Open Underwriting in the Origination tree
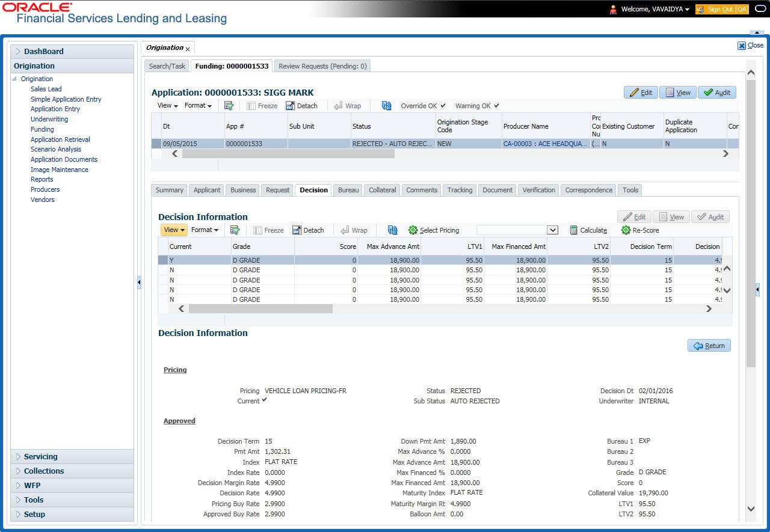The height and width of the screenshot is (532, 770). click(49, 119)
